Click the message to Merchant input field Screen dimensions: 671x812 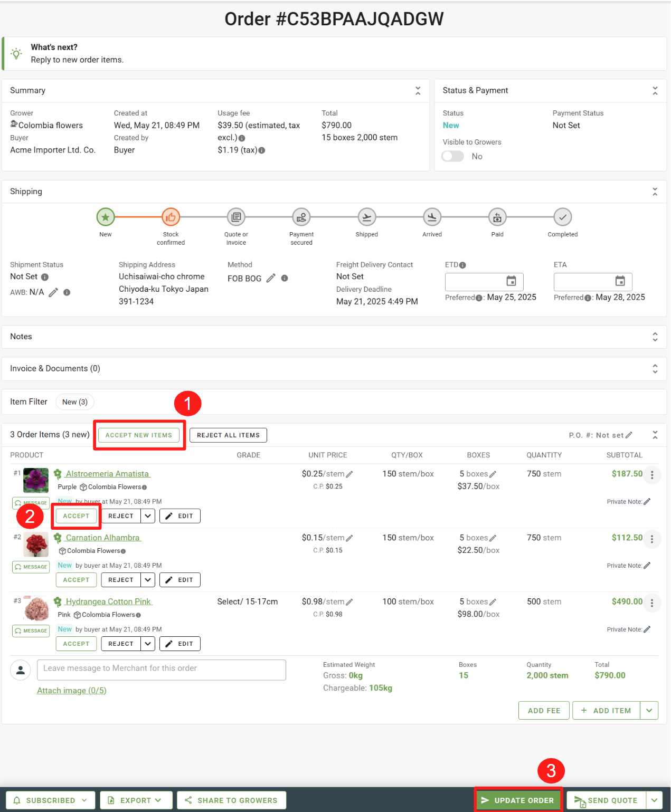[162, 669]
